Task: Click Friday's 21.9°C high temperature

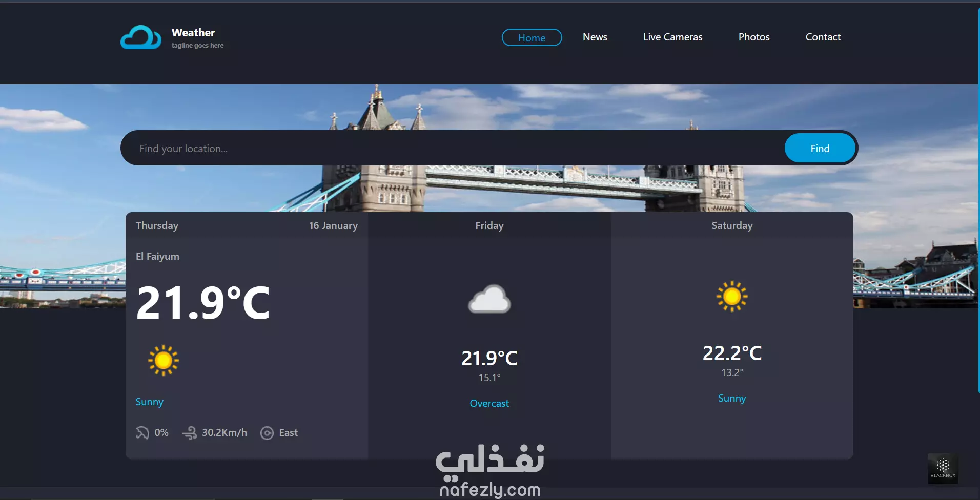Action: [489, 358]
